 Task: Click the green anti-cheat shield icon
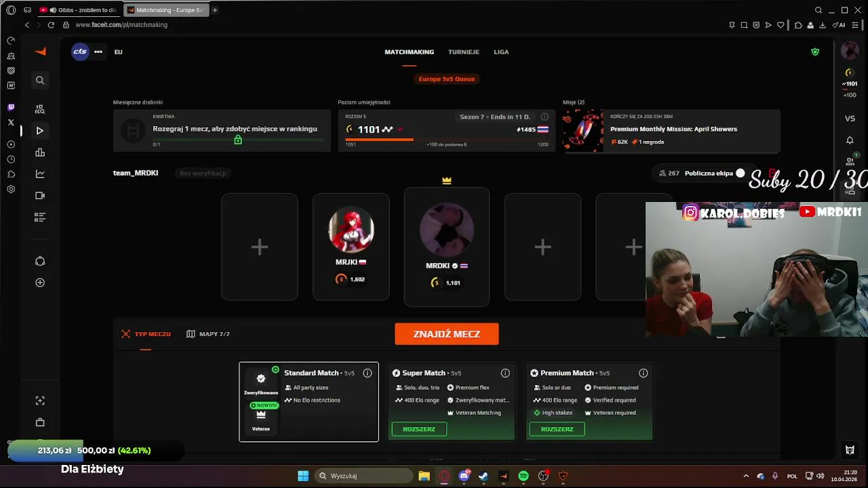pos(815,52)
